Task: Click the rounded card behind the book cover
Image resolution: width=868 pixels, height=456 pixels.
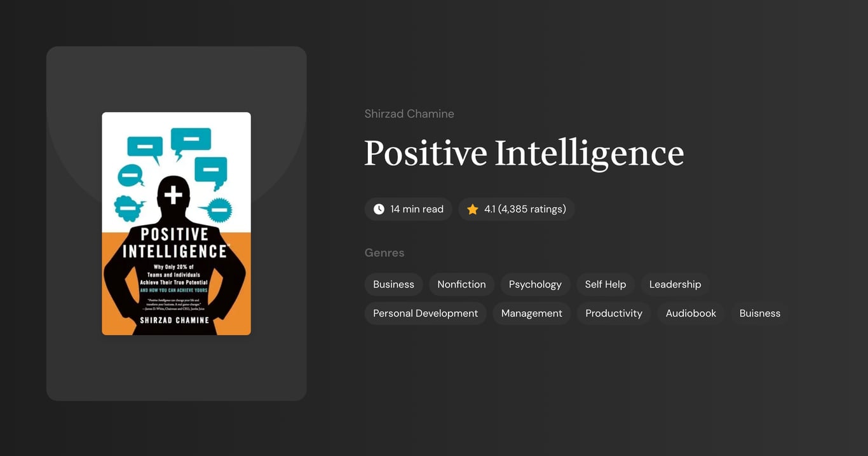Action: [x=176, y=369]
